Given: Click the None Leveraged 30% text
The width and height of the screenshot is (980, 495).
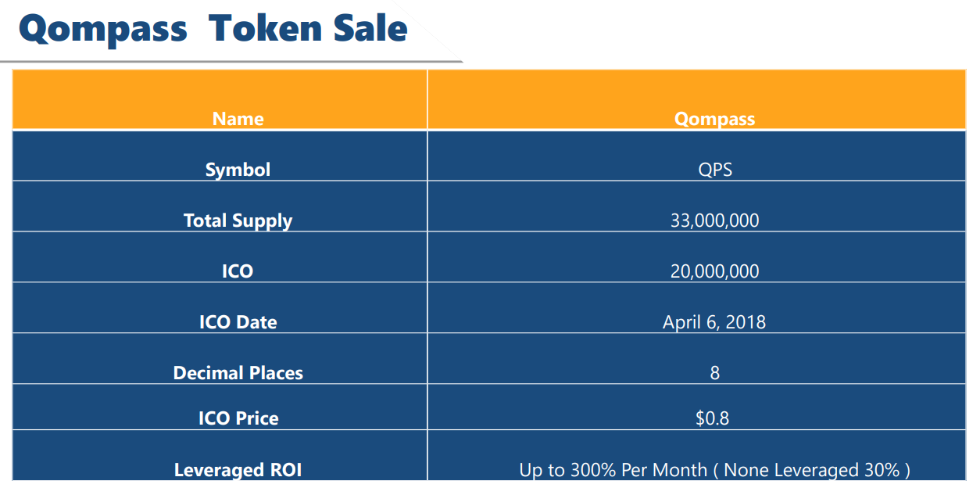Looking at the screenshot, I should click(x=812, y=470).
